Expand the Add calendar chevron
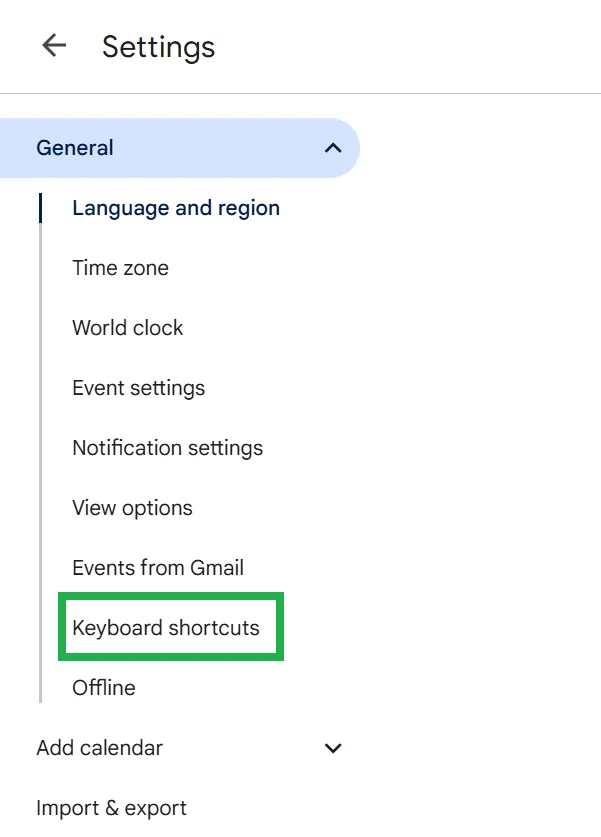This screenshot has width=601, height=837. (x=333, y=748)
